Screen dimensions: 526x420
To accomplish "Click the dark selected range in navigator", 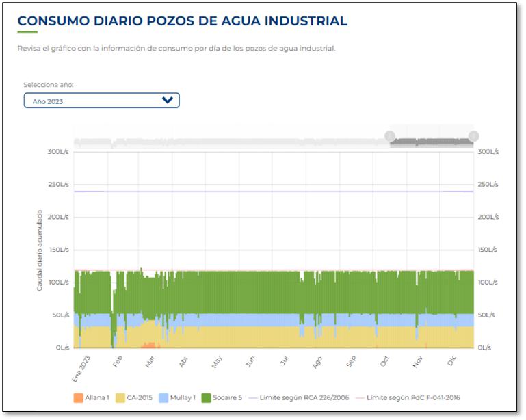I will 432,142.
